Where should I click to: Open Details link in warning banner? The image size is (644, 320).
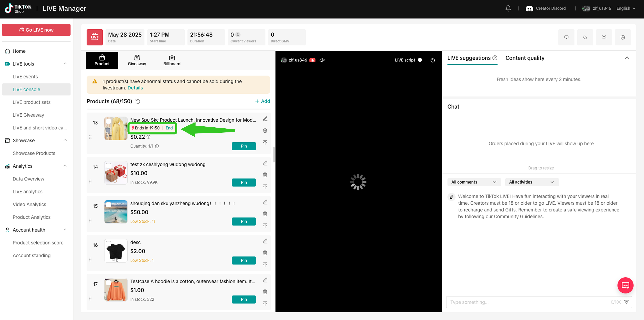pos(135,88)
